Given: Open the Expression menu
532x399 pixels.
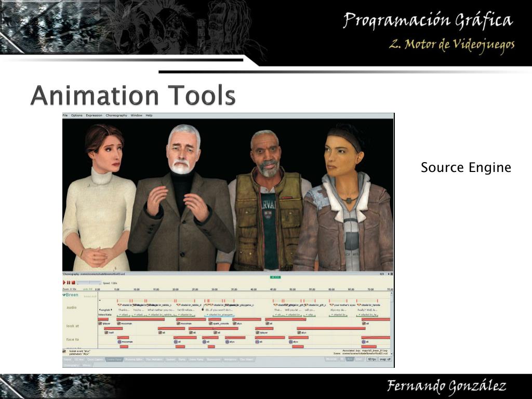Looking at the screenshot, I should 94,115.
